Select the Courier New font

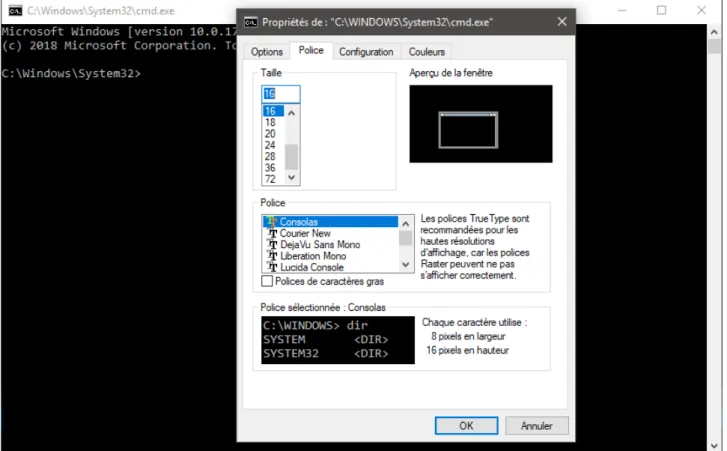pos(331,233)
